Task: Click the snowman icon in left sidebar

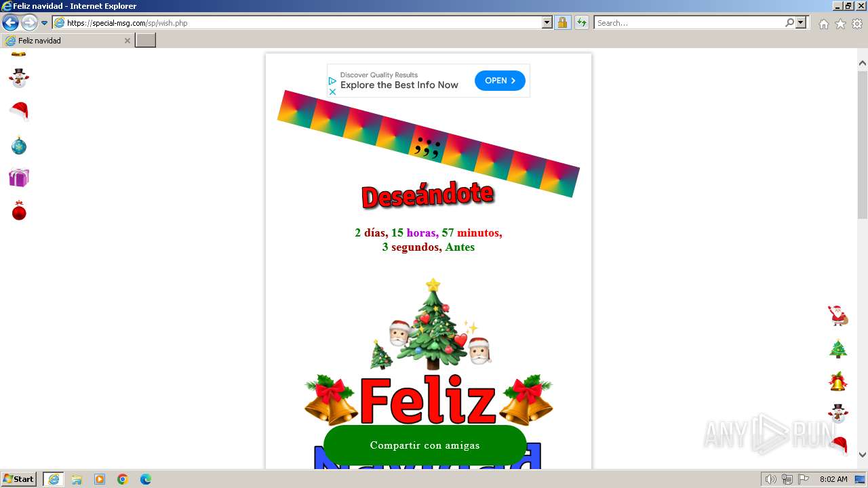Action: (19, 78)
